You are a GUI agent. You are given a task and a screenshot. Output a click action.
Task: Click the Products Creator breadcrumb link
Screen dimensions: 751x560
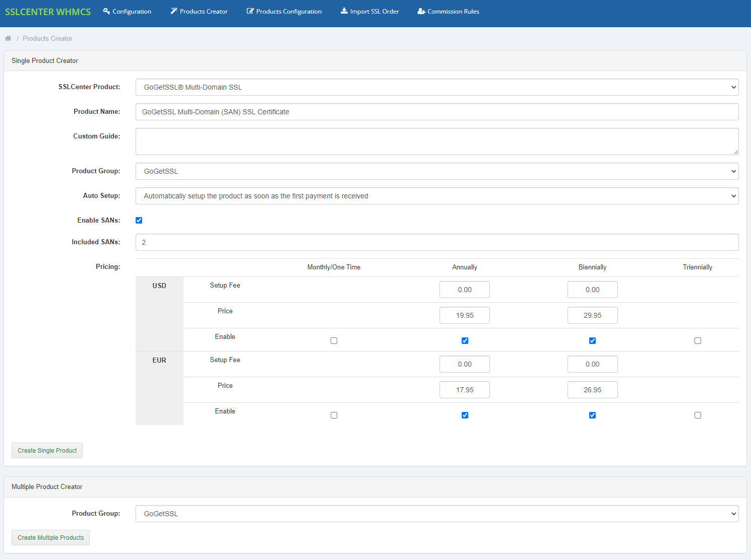[47, 38]
